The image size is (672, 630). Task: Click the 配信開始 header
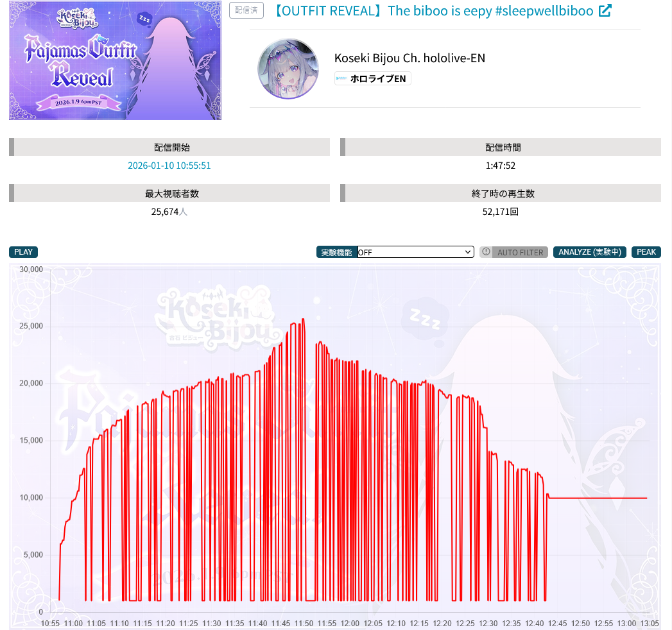[169, 148]
